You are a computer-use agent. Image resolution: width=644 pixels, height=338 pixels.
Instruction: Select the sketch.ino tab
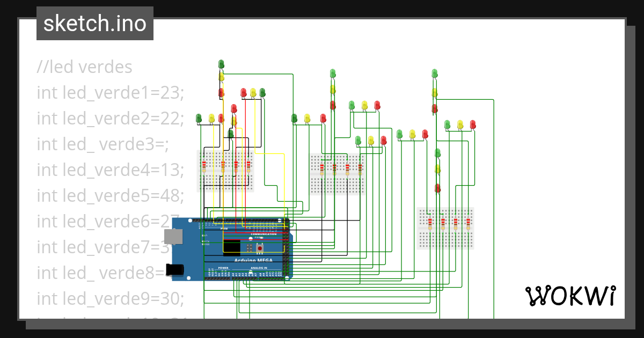(94, 23)
